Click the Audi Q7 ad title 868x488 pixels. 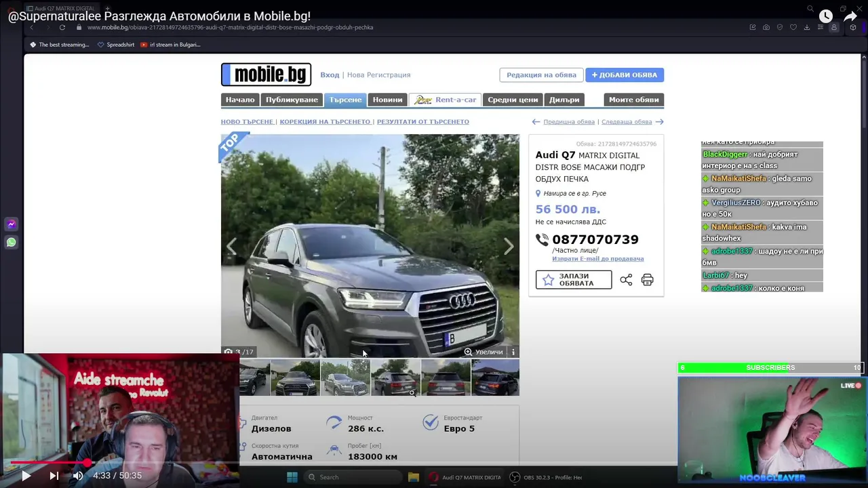click(x=590, y=167)
